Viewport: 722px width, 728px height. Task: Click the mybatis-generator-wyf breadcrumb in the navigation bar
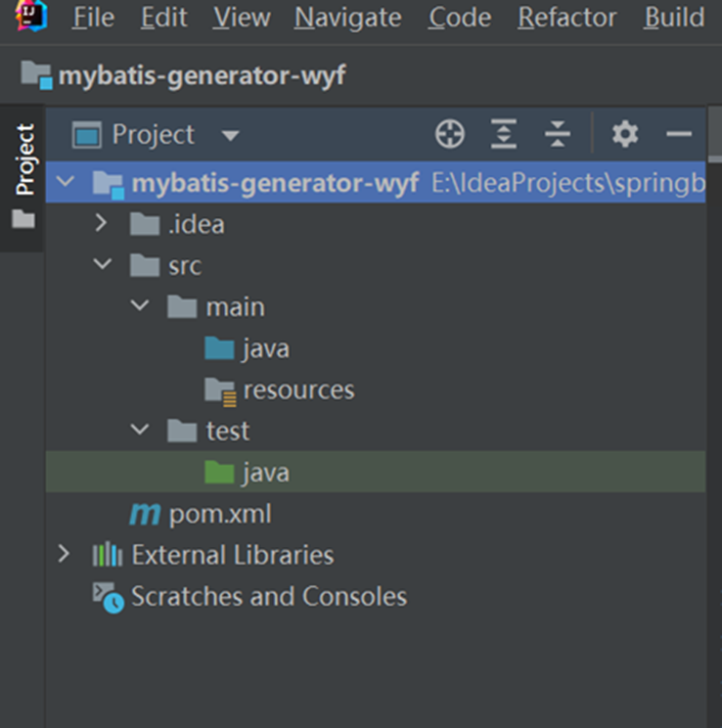tap(202, 75)
